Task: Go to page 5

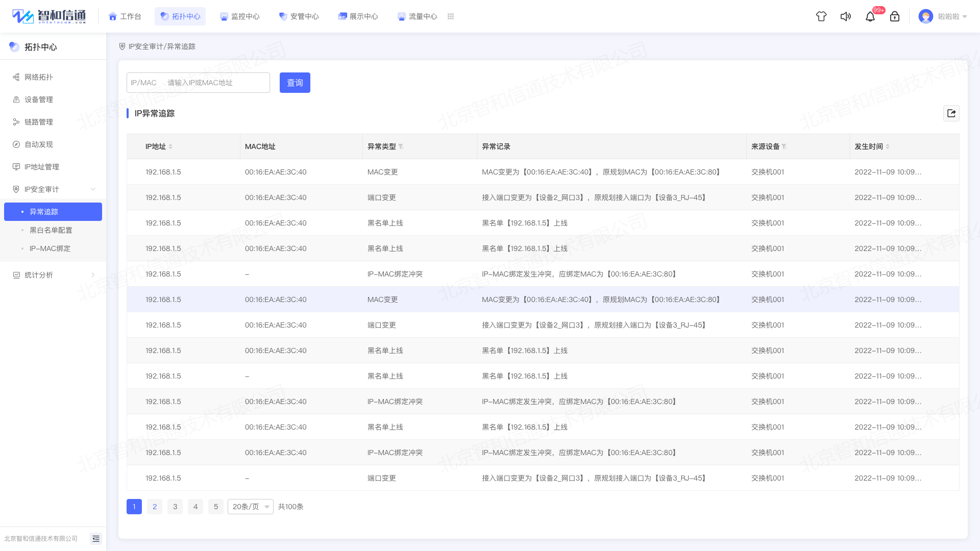Action: (216, 507)
